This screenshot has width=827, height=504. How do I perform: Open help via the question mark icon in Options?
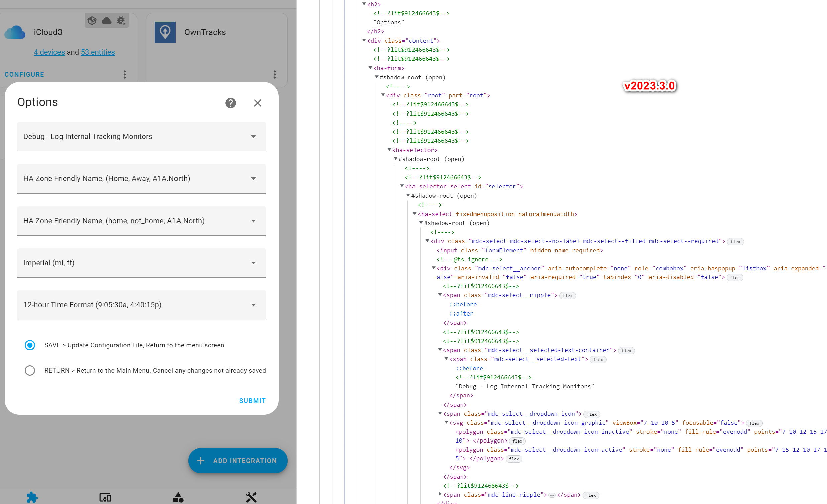click(x=230, y=103)
